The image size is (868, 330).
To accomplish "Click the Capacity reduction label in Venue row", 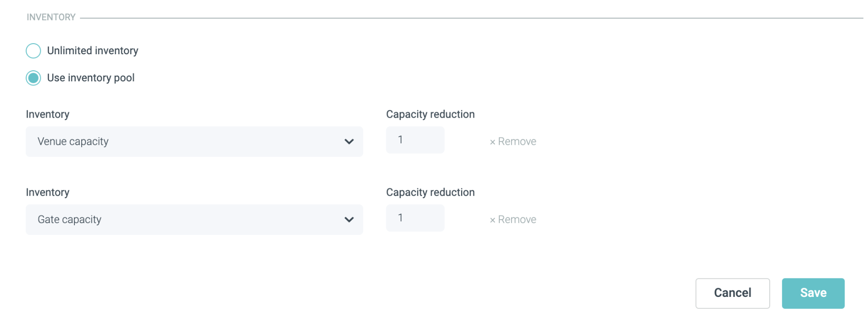I will (x=430, y=114).
